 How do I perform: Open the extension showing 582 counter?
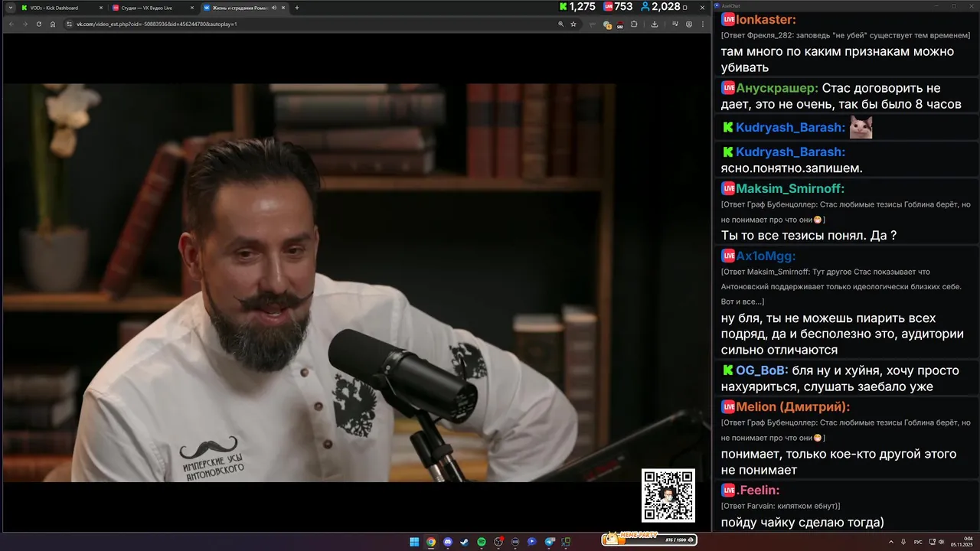click(x=620, y=24)
